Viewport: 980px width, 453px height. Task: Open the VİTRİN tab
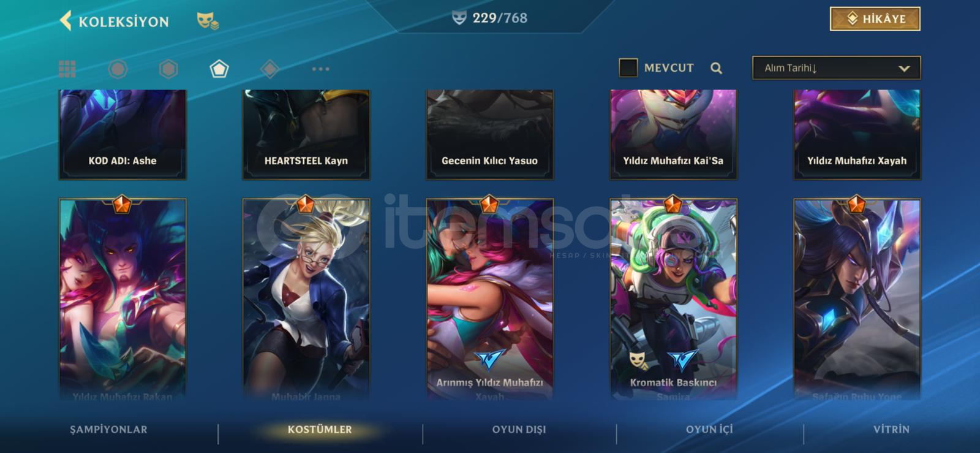891,430
